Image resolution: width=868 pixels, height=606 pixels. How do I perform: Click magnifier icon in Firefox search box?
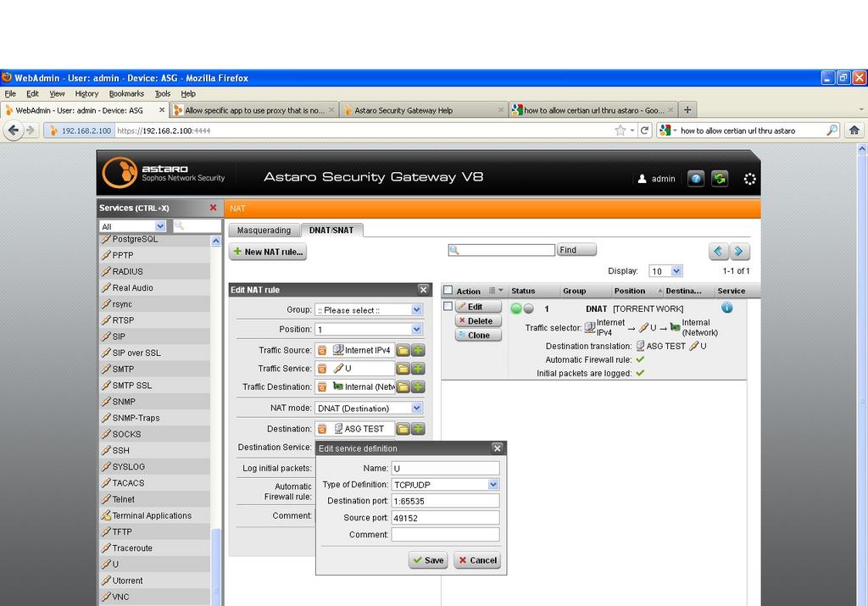click(x=832, y=131)
